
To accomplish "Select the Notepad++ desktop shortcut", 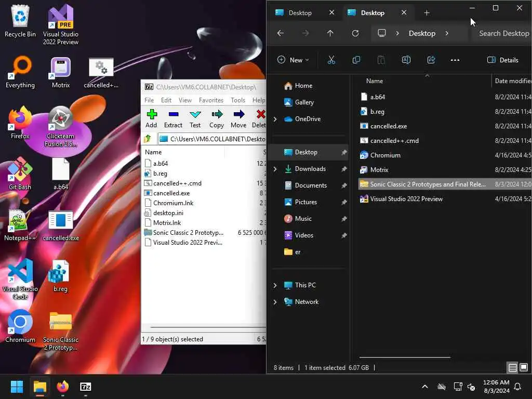I will coord(20,225).
